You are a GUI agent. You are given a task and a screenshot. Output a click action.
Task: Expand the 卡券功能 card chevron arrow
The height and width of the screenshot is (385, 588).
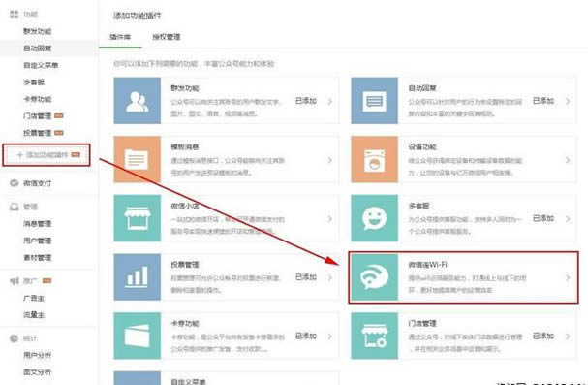(x=330, y=337)
